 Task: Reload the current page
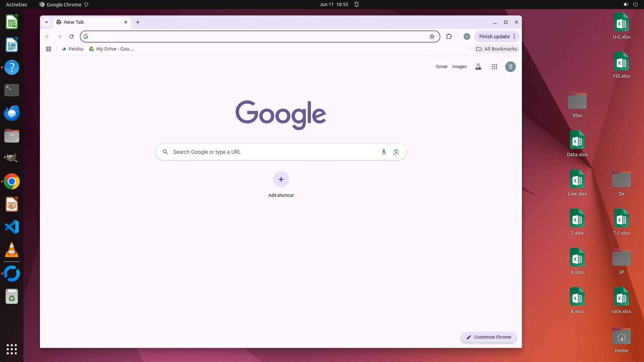(x=71, y=37)
